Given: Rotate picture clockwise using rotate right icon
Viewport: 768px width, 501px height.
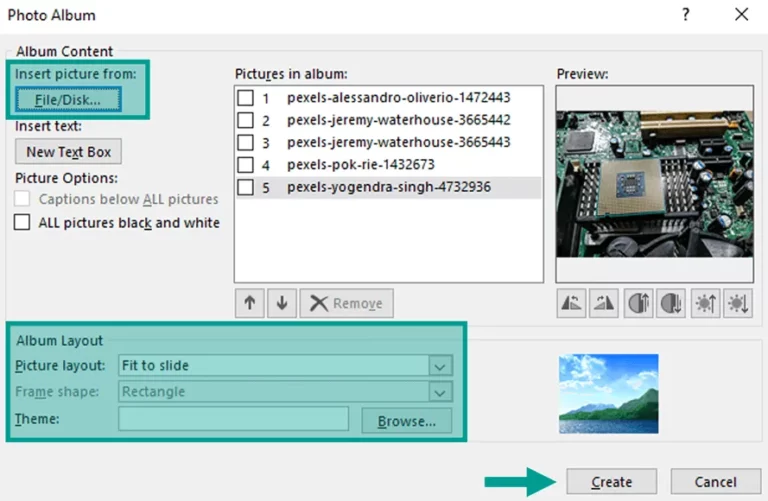Looking at the screenshot, I should 603,304.
